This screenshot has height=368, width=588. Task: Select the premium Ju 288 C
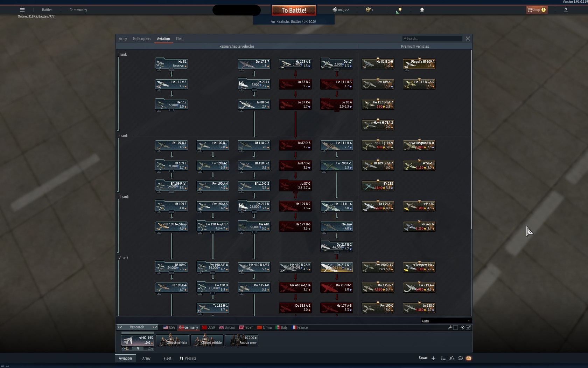[x=419, y=308]
